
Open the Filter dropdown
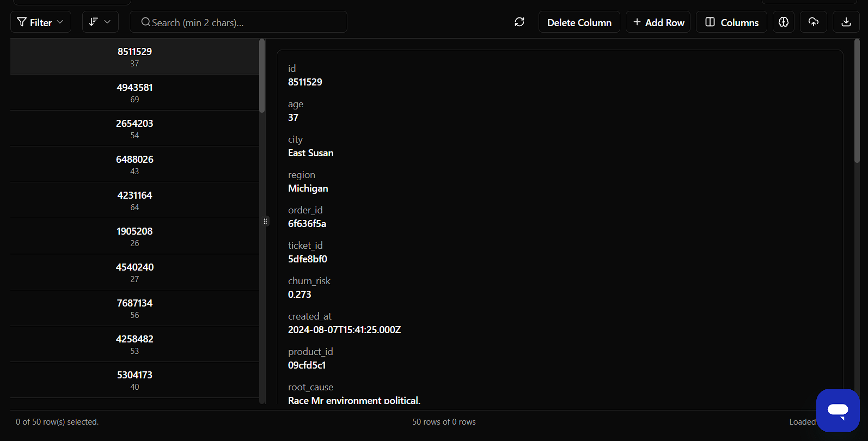pos(41,22)
